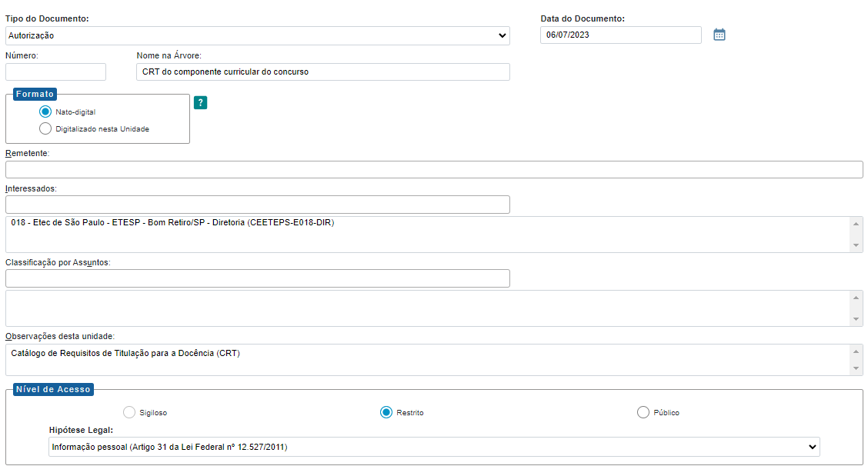The image size is (868, 476).
Task: Open the Tipo do Documento dropdown
Action: tap(257, 35)
